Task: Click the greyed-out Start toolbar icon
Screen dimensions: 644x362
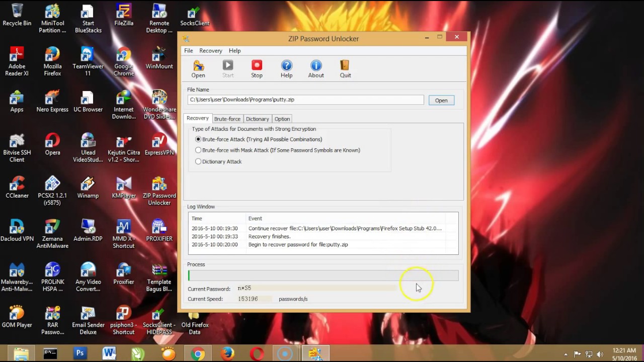Action: tap(228, 69)
